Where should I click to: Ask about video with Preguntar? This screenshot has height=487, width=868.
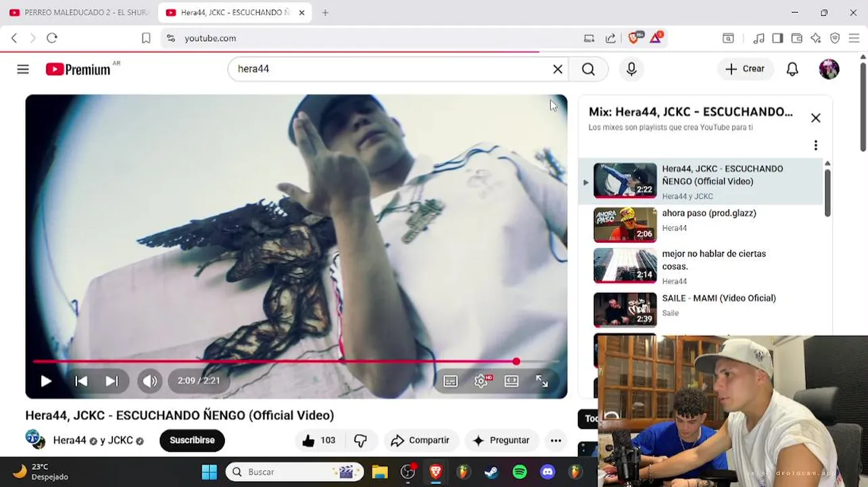tap(501, 440)
